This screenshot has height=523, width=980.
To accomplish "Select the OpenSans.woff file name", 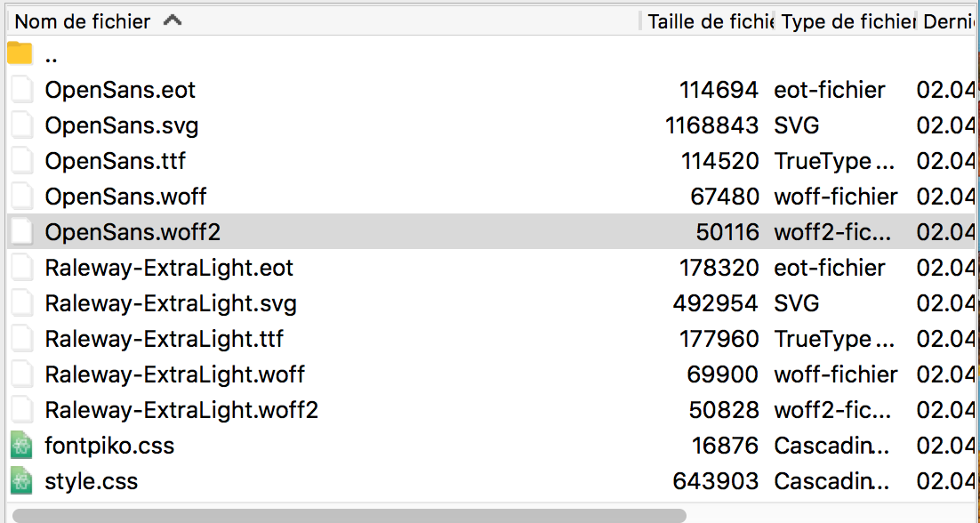I will (125, 197).
